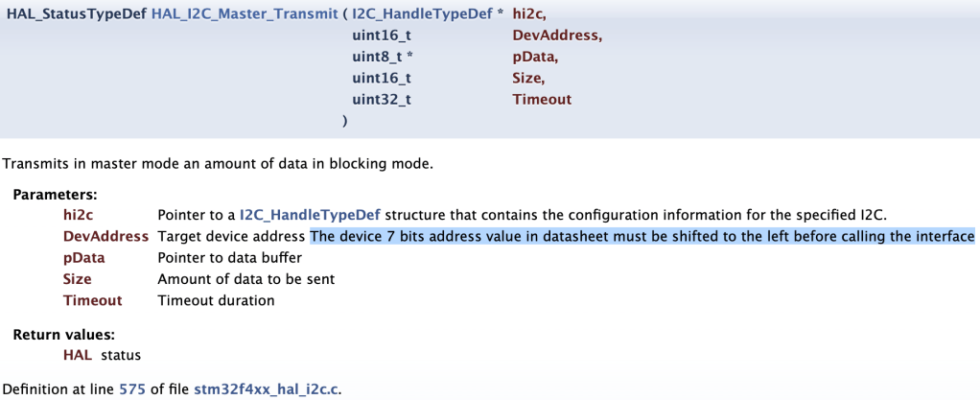The image size is (980, 400).
Task: Click the HAL_StatusTypeDef return type link
Action: pos(77,13)
